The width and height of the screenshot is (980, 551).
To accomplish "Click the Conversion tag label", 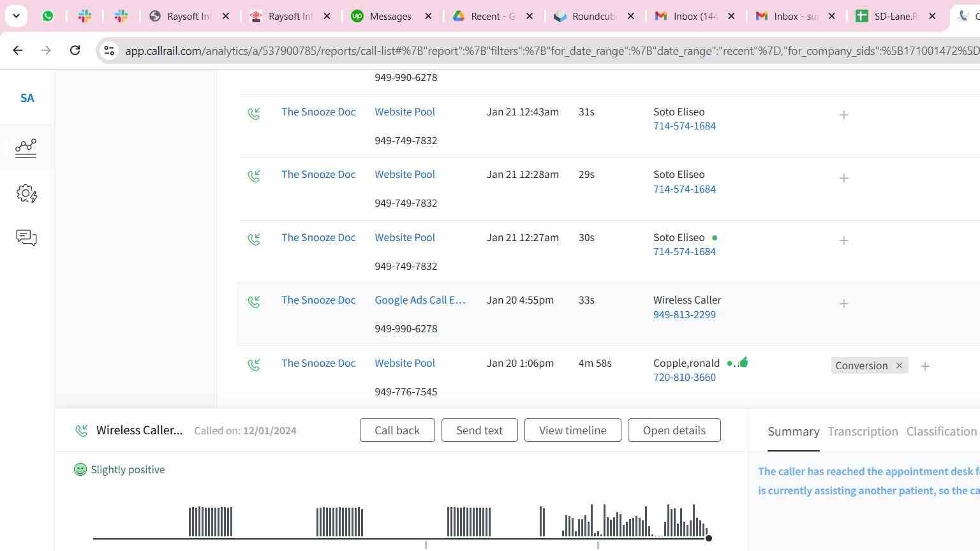I will [861, 365].
